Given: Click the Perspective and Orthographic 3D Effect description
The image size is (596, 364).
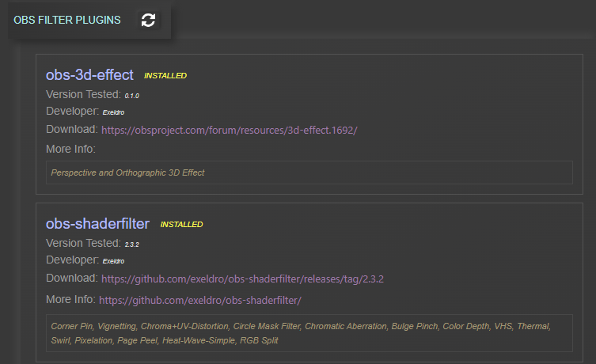Looking at the screenshot, I should pos(127,173).
